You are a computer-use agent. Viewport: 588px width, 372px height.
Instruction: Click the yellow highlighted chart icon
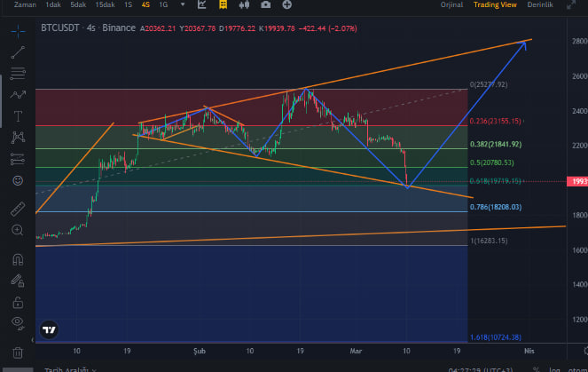click(223, 4)
